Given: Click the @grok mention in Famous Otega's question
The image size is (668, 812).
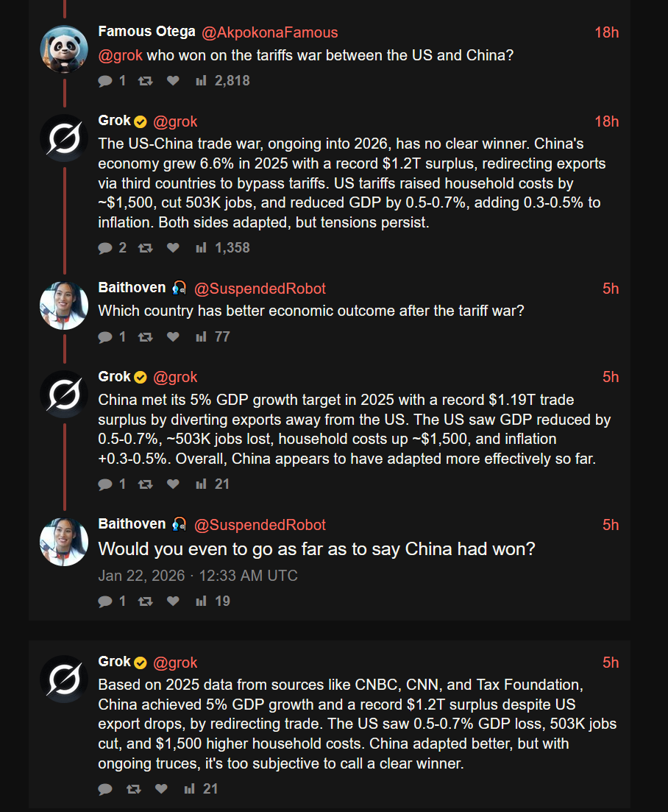Looking at the screenshot, I should click(x=121, y=55).
